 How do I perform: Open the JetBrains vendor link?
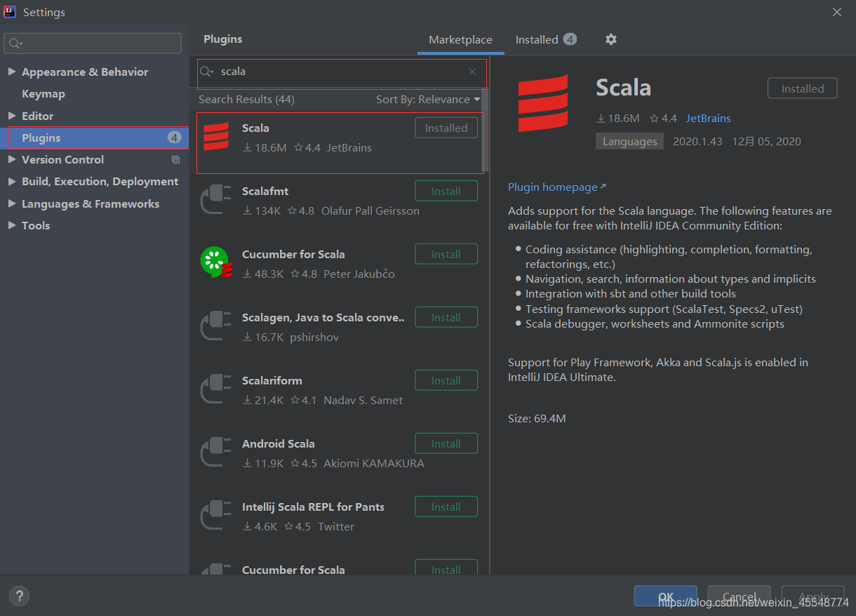[x=708, y=119]
